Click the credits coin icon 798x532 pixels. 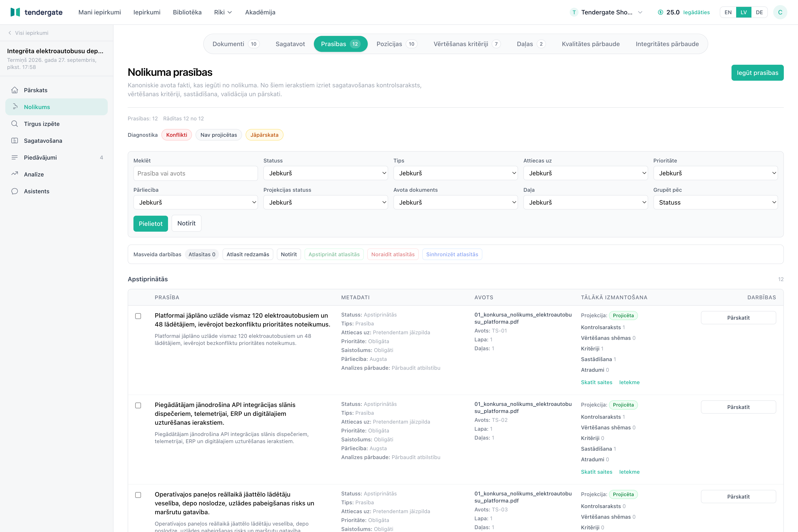[x=660, y=12]
